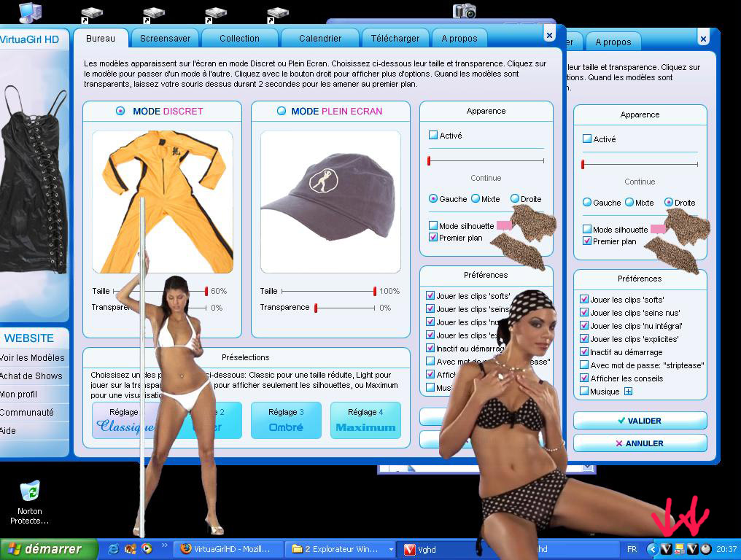This screenshot has height=560, width=741.
Task: Open A propos tab in front window
Action: pyautogui.click(x=459, y=38)
